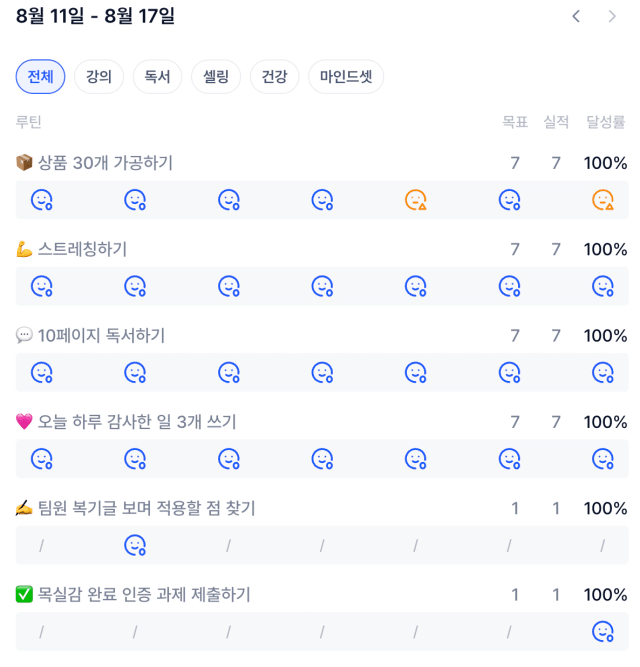Go to previous week with left chevron

point(576,17)
